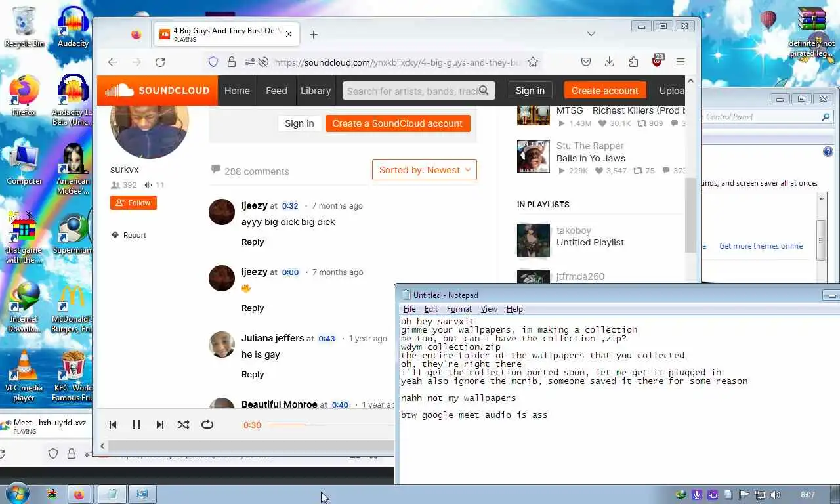Open Notepad View menu
840x504 pixels.
tap(489, 309)
